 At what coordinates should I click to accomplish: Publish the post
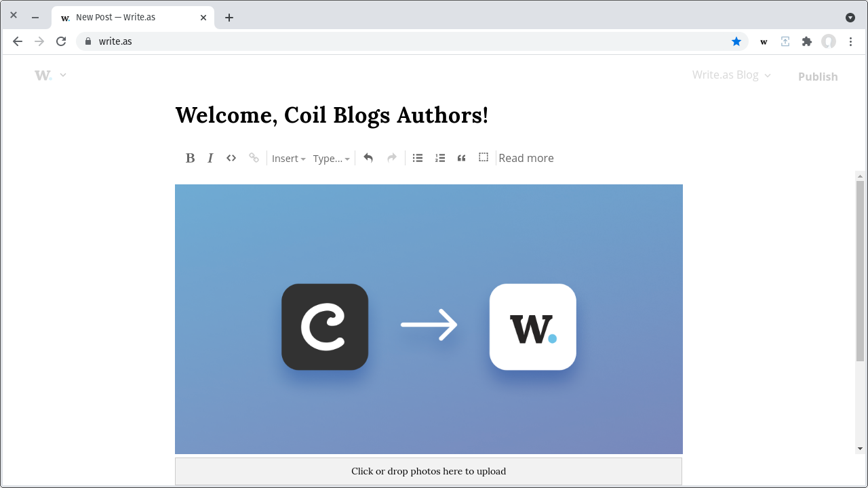(x=817, y=76)
